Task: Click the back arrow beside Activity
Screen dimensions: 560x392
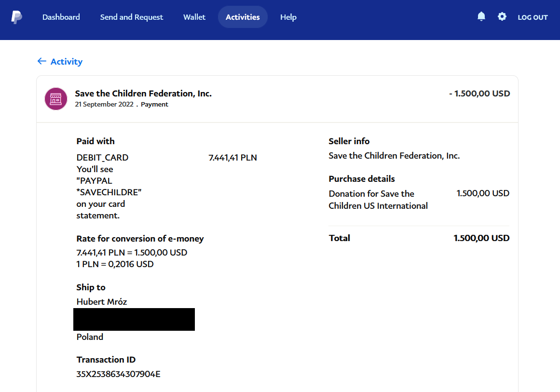Action: 42,61
